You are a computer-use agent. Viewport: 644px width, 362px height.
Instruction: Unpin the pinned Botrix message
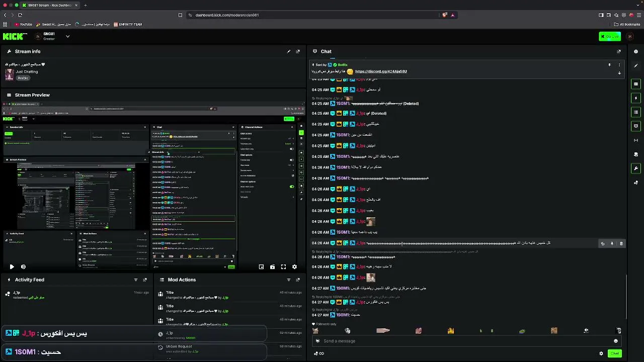click(609, 65)
